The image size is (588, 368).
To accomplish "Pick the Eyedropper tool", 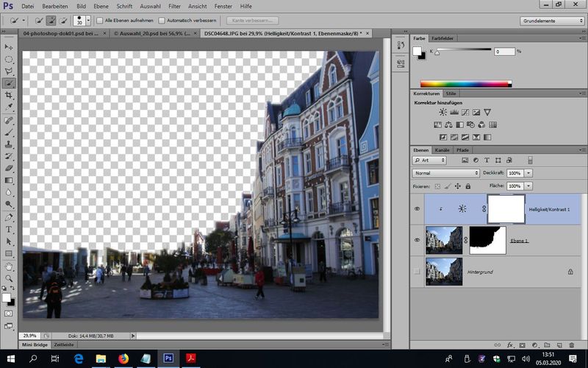I will point(10,107).
